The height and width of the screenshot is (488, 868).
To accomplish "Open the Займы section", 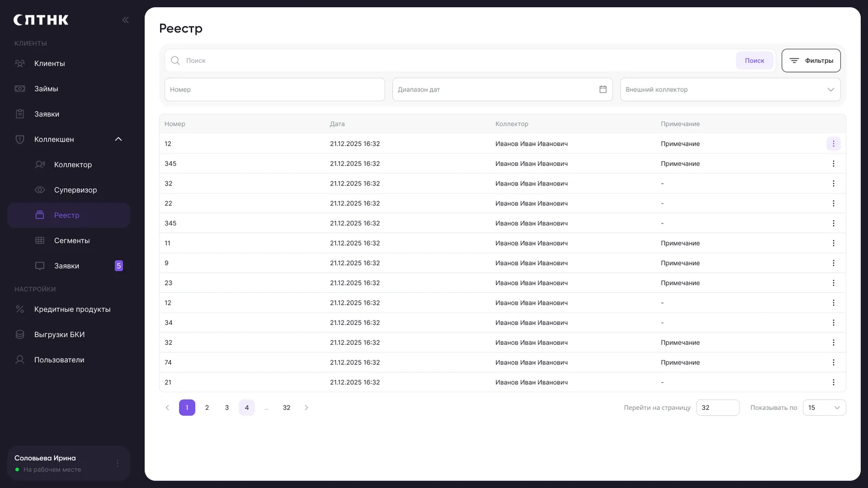I will point(69,88).
